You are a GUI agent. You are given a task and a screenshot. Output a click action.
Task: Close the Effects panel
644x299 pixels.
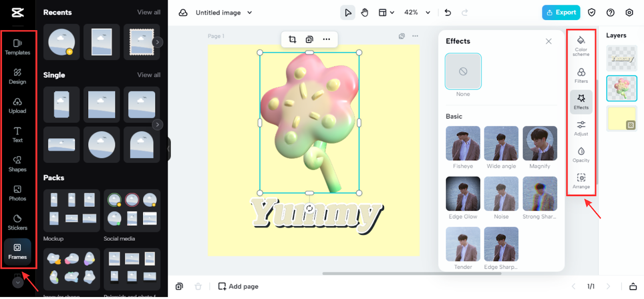[549, 41]
